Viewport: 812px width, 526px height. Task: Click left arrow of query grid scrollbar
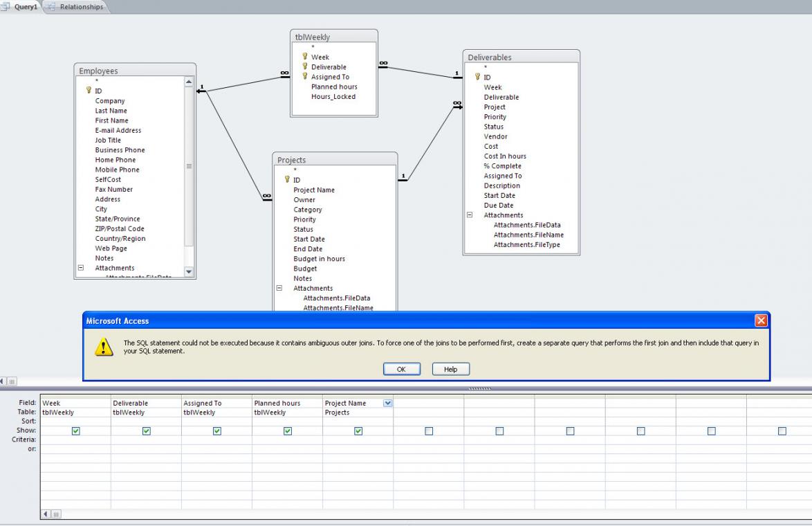(x=46, y=514)
